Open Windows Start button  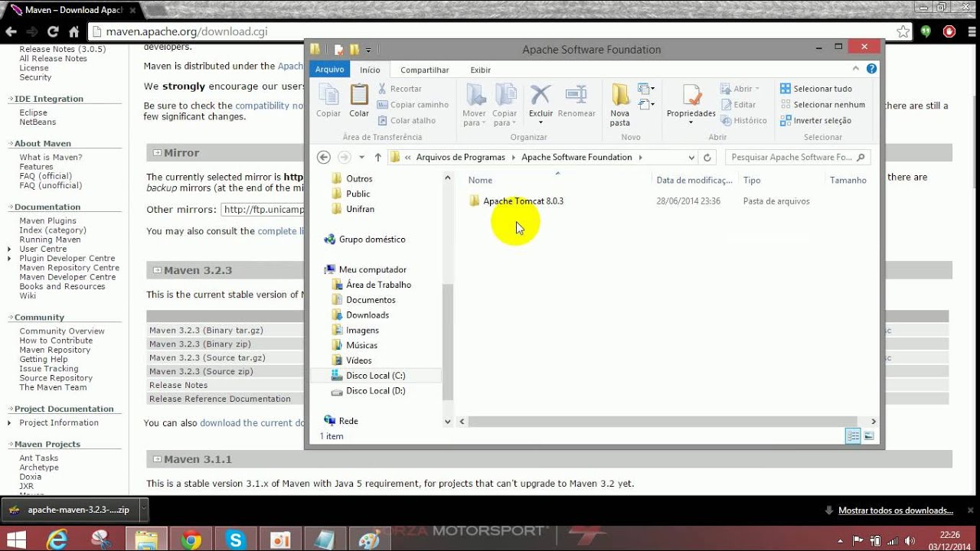pyautogui.click(x=16, y=540)
